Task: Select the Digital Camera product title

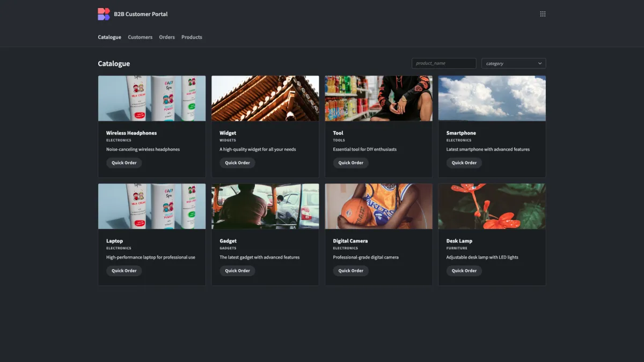Action: pyautogui.click(x=350, y=241)
